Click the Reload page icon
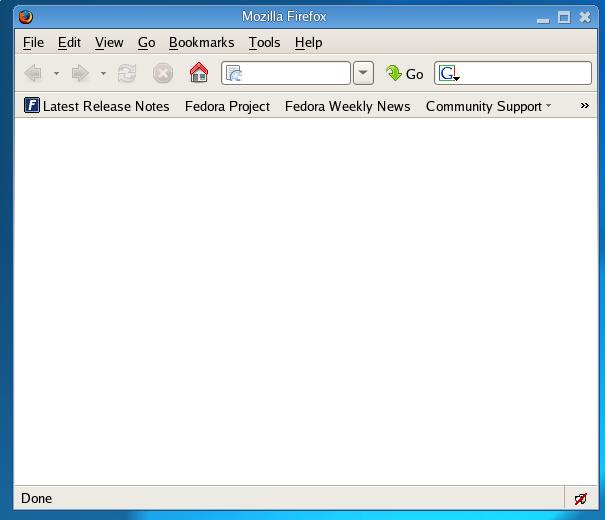Viewport: 605px width, 520px height. click(127, 73)
